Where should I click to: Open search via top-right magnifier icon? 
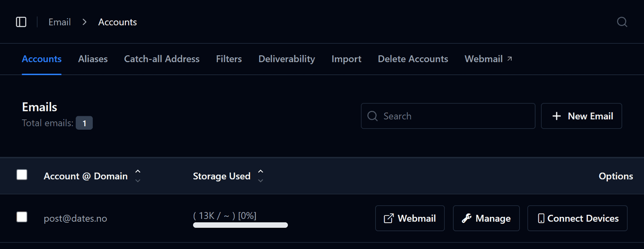pos(622,22)
